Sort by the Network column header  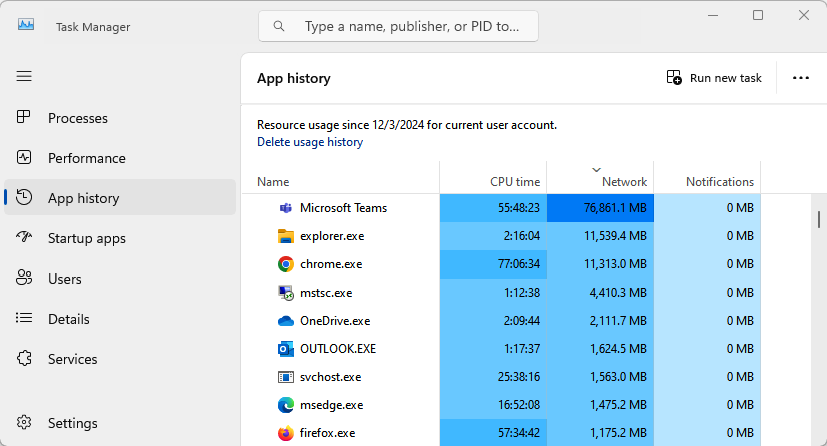pyautogui.click(x=600, y=178)
